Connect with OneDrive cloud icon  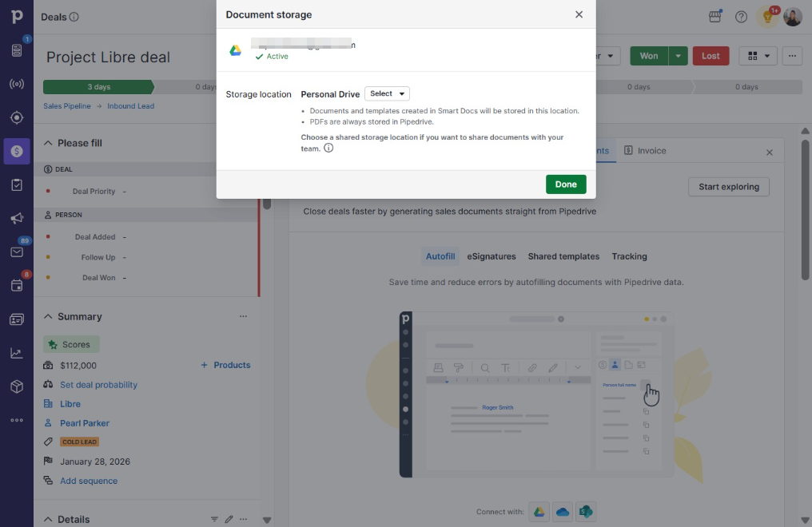563,512
